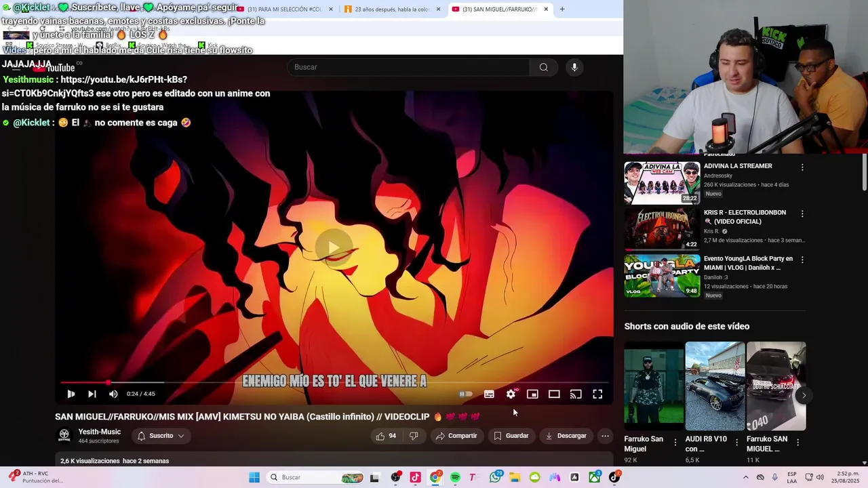Enter fullscreen video mode
868x488 pixels.
597,394
